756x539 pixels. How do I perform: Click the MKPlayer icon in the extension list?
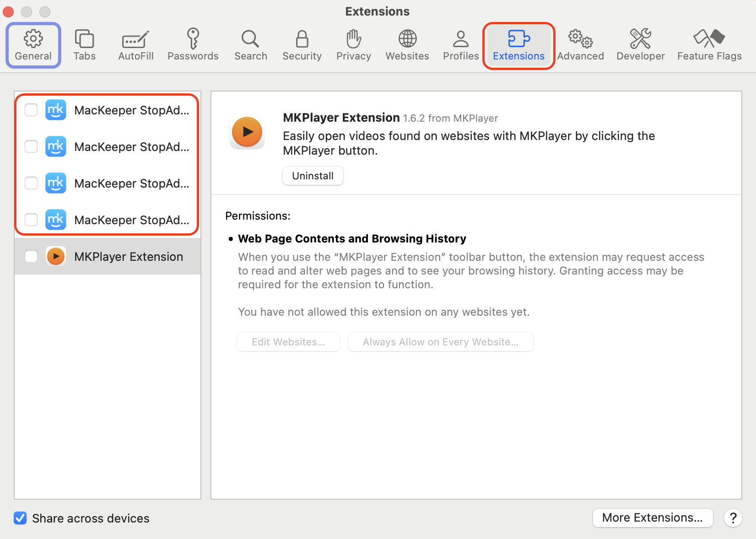click(x=56, y=256)
